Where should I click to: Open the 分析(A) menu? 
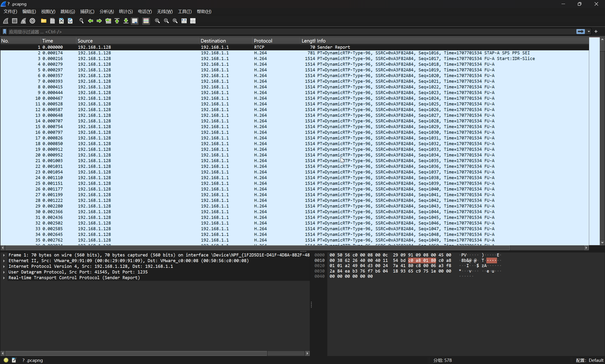pyautogui.click(x=107, y=12)
